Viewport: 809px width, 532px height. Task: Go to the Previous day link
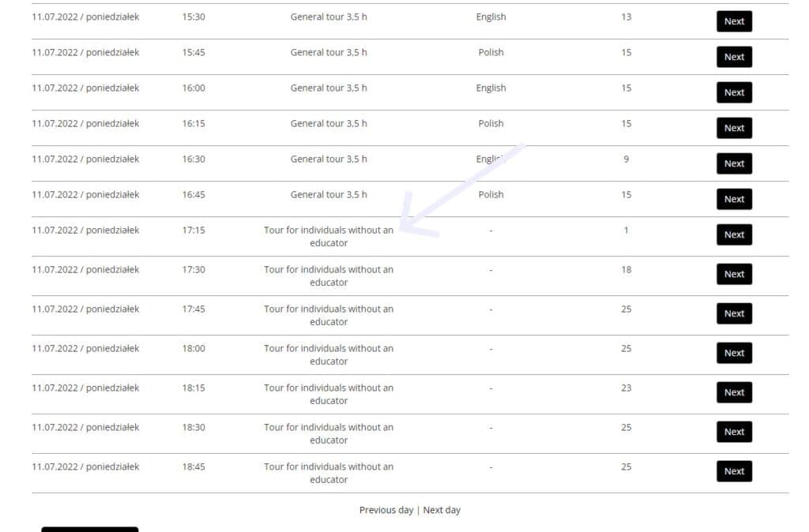click(x=386, y=510)
